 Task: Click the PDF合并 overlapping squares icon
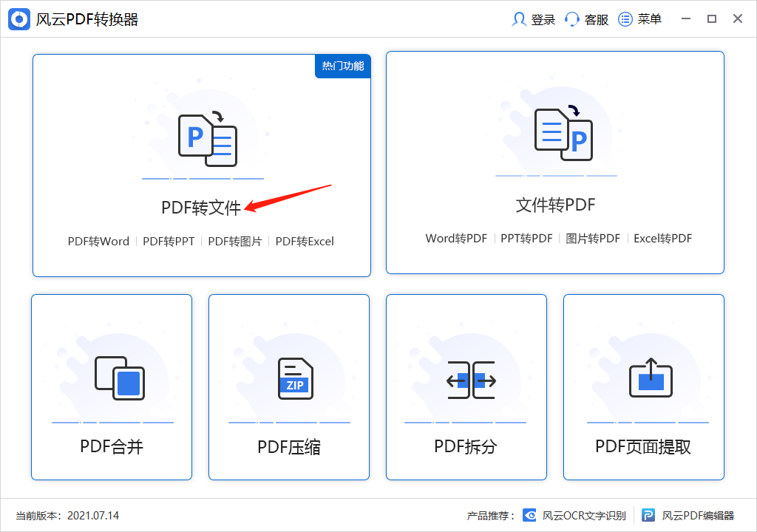(120, 378)
